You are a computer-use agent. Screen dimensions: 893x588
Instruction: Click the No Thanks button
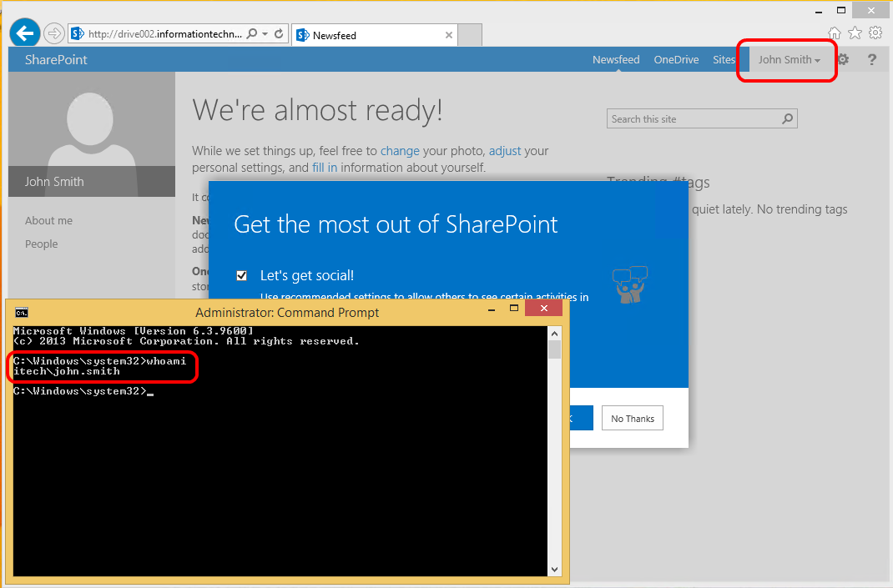pyautogui.click(x=632, y=419)
